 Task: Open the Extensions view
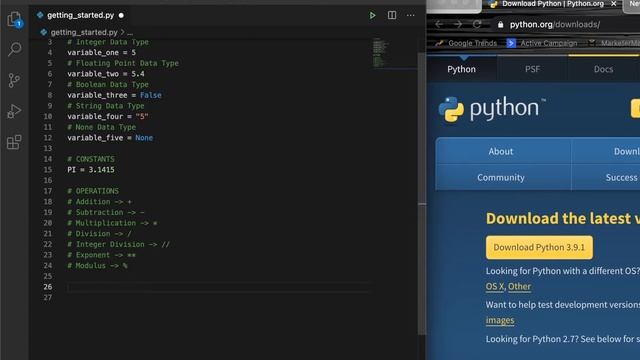click(14, 142)
